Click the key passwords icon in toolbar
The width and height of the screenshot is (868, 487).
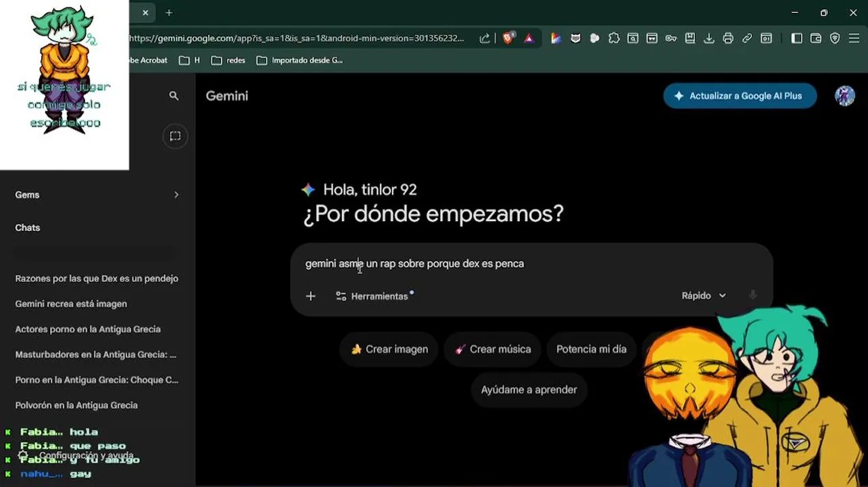[x=671, y=39]
